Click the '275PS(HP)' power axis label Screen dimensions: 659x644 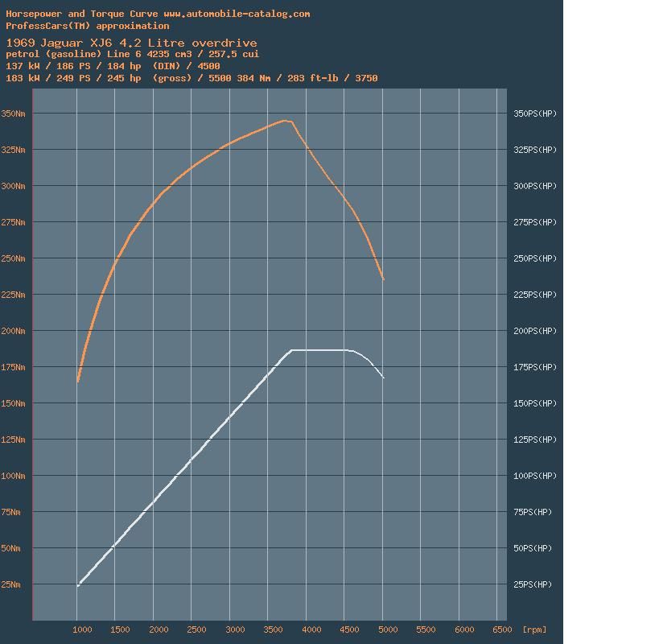coord(535,222)
